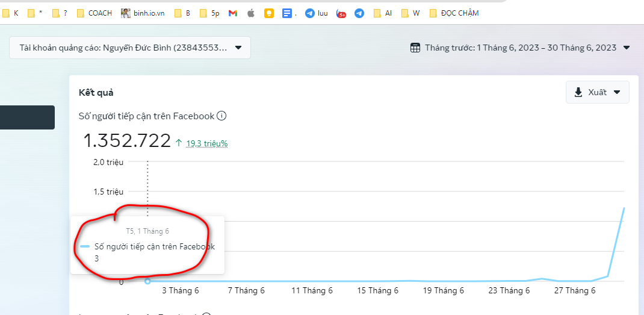Click the T5, 1 Tháng 6 tooltip date
This screenshot has width=644, height=315.
point(147,231)
